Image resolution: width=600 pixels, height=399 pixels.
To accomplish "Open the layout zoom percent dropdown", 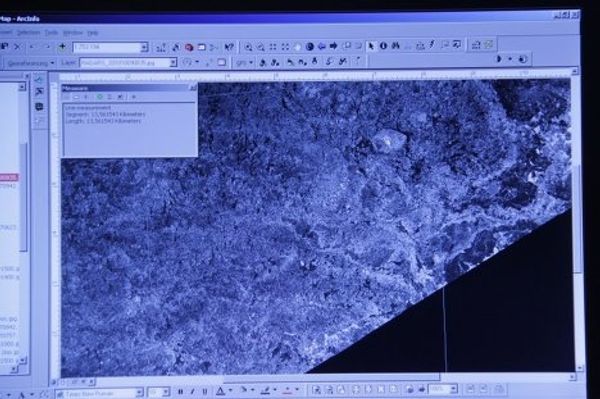I will click(x=453, y=389).
